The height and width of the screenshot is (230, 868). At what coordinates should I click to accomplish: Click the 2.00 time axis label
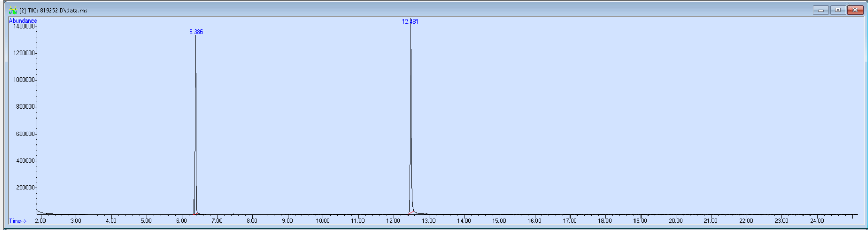(41, 221)
